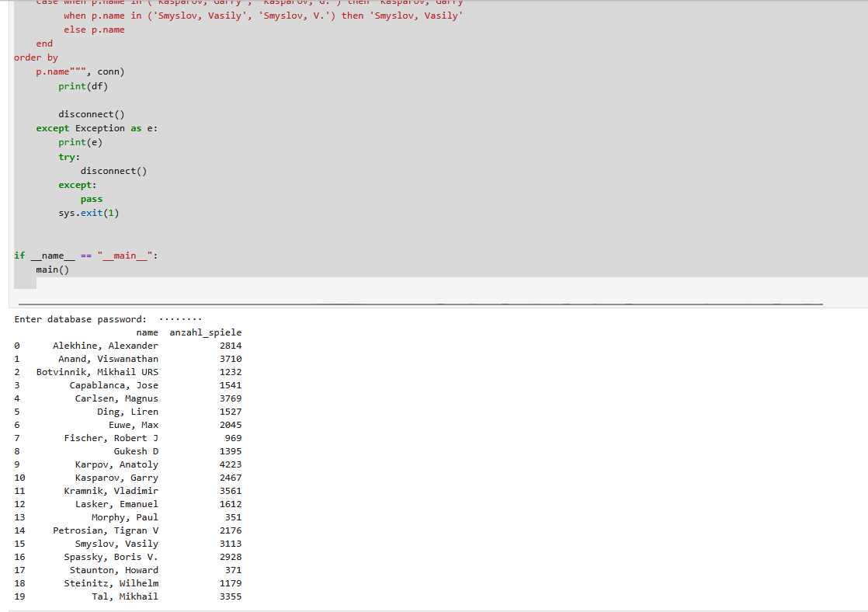Image resolution: width=868 pixels, height=612 pixels.
Task: Click the if __name__ == "__main__" line
Action: click(85, 256)
